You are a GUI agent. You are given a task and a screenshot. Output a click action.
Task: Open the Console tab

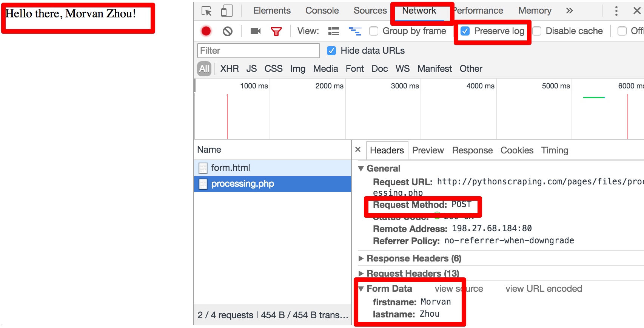[x=322, y=11]
